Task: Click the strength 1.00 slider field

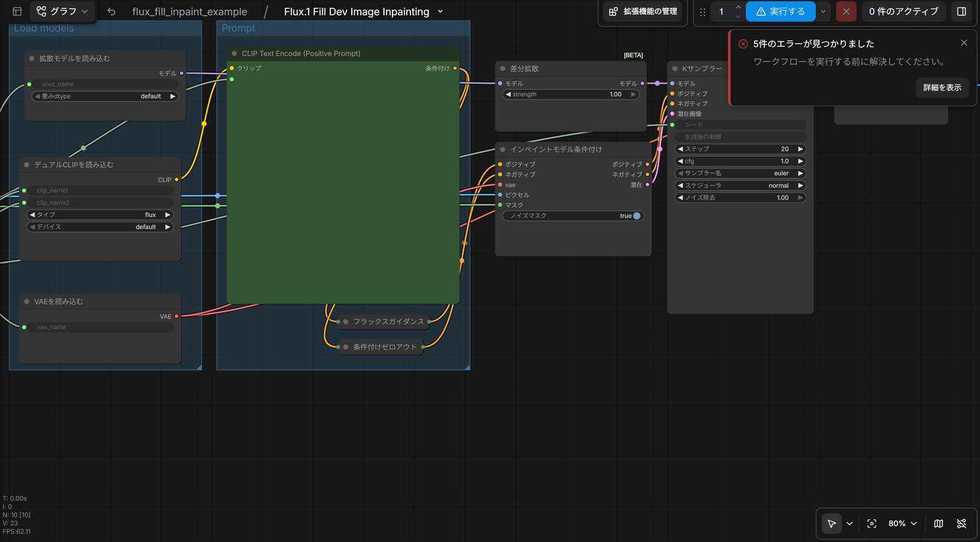Action: click(x=571, y=94)
